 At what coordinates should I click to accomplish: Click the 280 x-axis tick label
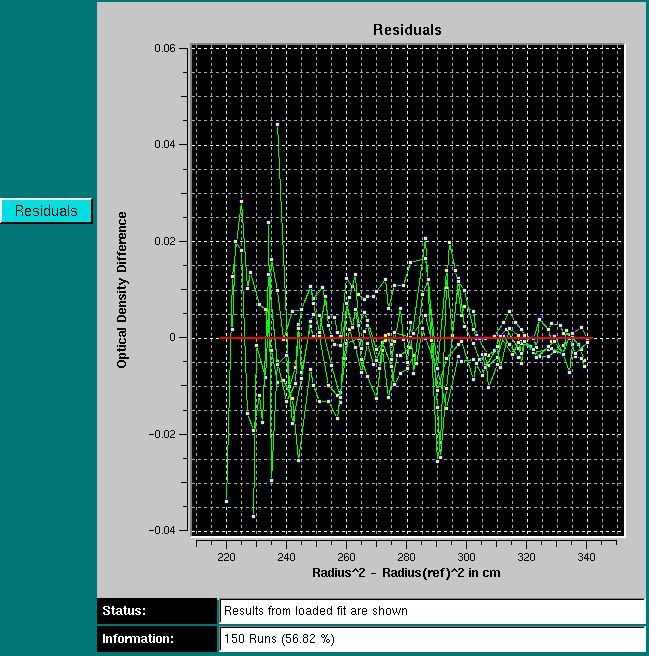pyautogui.click(x=406, y=556)
